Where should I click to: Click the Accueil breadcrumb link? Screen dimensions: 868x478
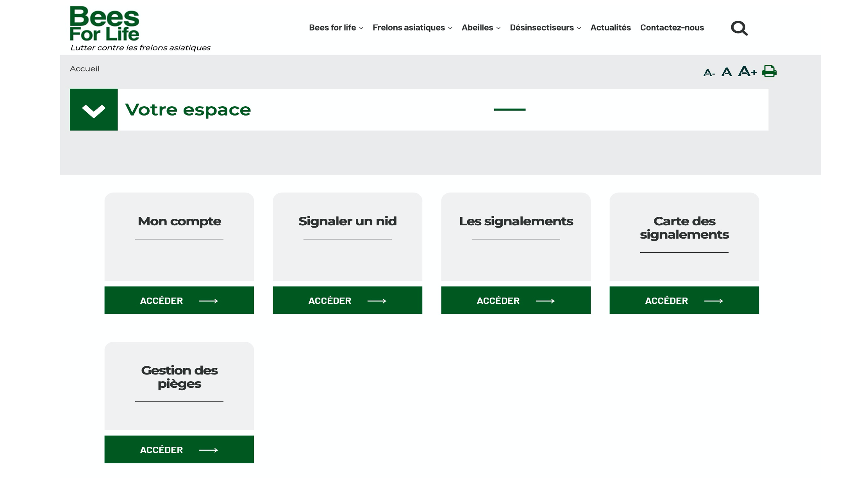coord(85,69)
